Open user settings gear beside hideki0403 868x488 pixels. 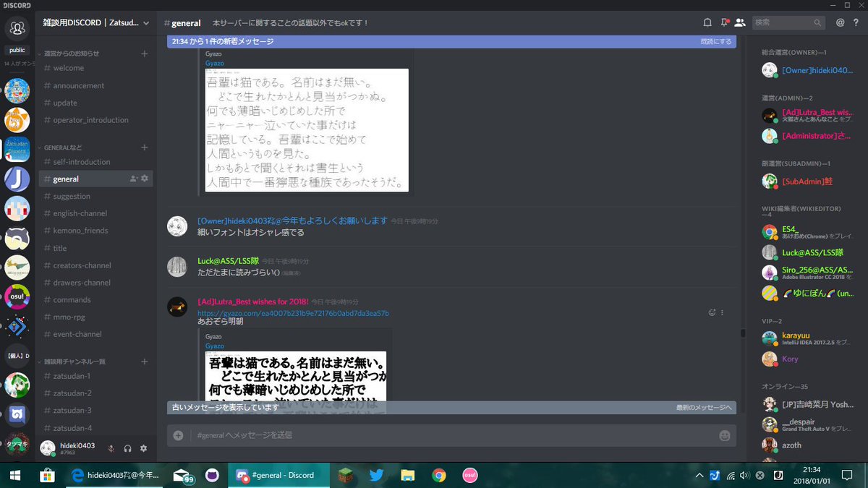point(143,448)
